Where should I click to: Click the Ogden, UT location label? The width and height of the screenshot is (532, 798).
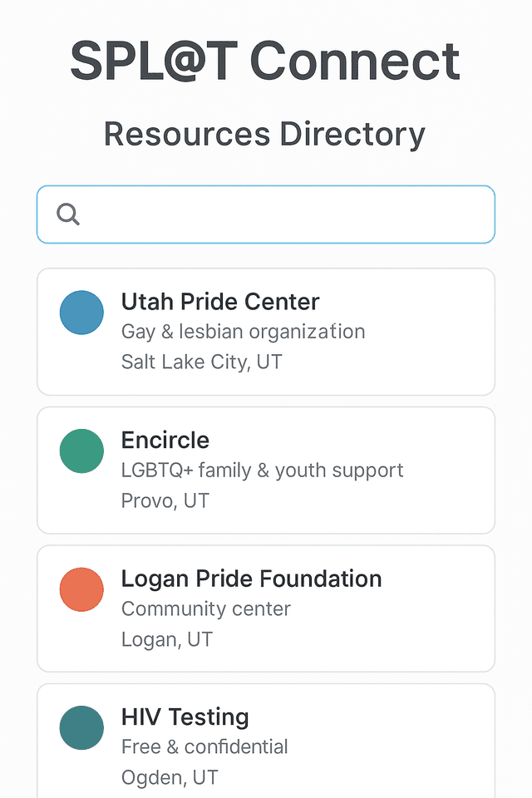coord(170,777)
